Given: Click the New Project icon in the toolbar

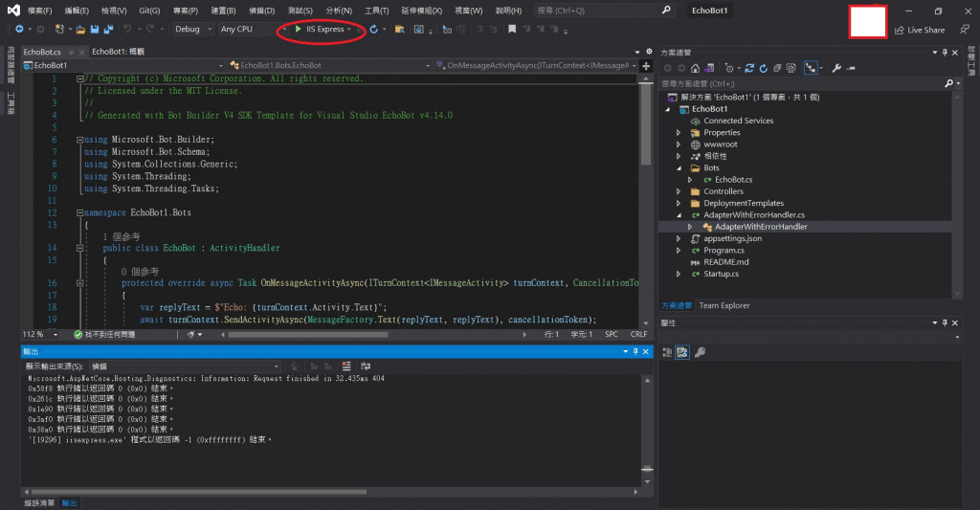Looking at the screenshot, I should 59,30.
